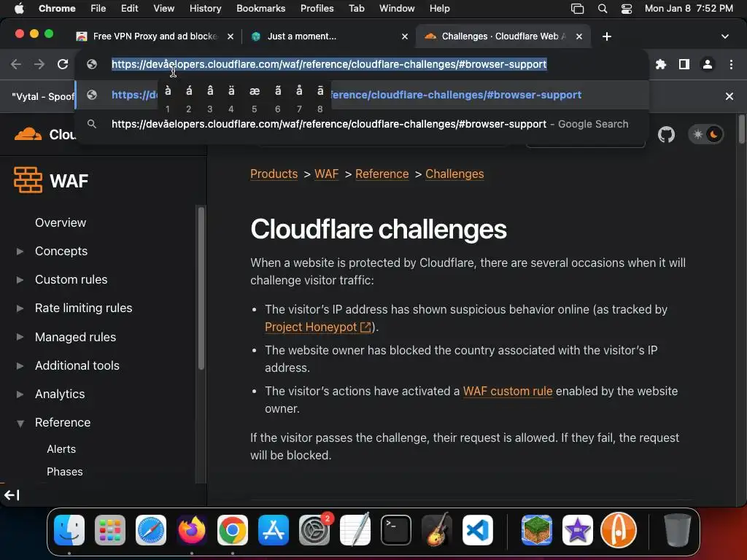Click the WAF firewall brick icon
Screen dimensions: 747x560
point(28,180)
